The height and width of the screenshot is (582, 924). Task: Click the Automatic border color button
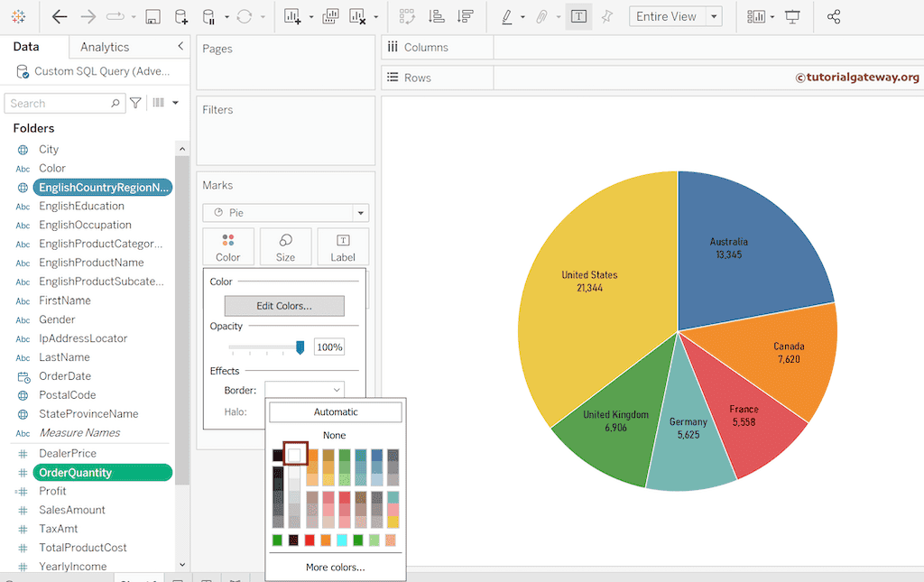335,412
